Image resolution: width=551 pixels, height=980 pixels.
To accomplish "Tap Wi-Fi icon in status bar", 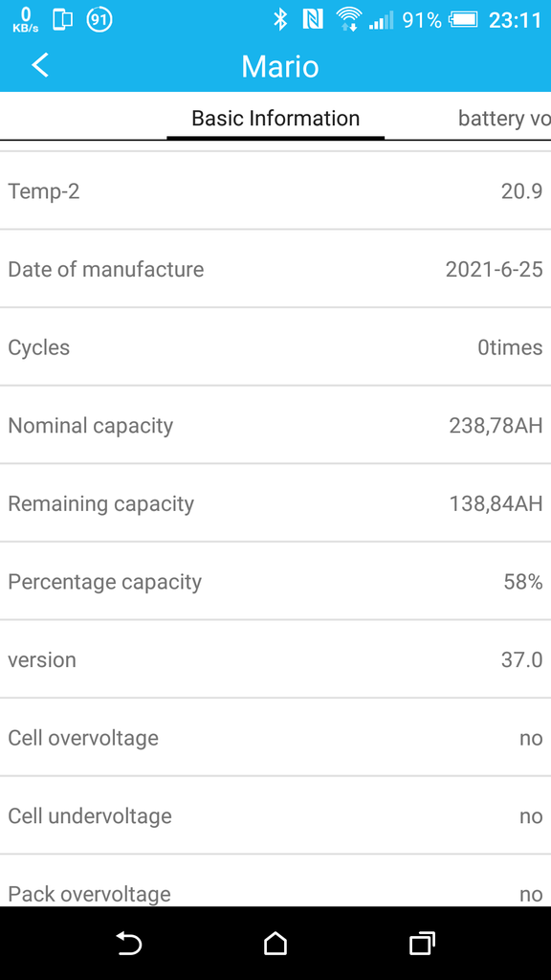I will click(347, 20).
